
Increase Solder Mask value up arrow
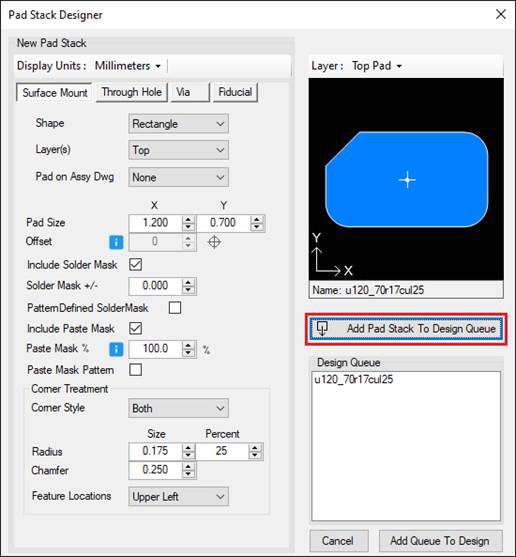(188, 282)
